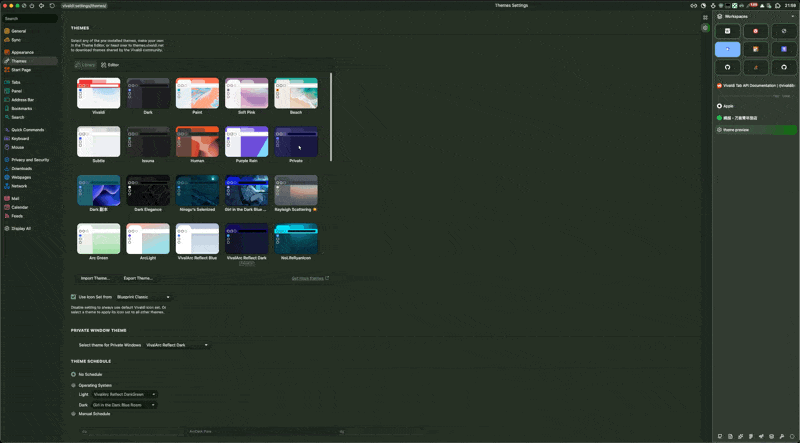Select the Arc Green theme thumbnail
The width and height of the screenshot is (800, 443).
click(98, 239)
